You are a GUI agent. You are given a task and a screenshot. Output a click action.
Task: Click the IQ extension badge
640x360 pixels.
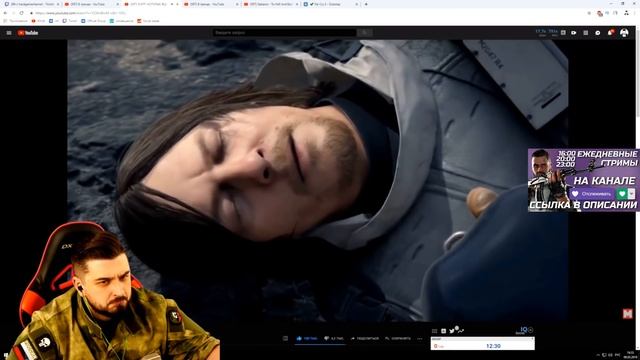[524, 330]
